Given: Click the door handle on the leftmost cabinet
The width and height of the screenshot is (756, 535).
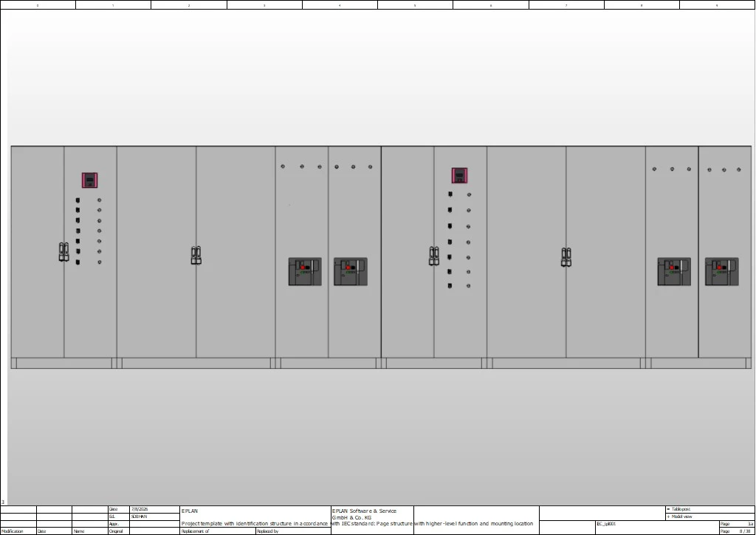Looking at the screenshot, I should [63, 252].
